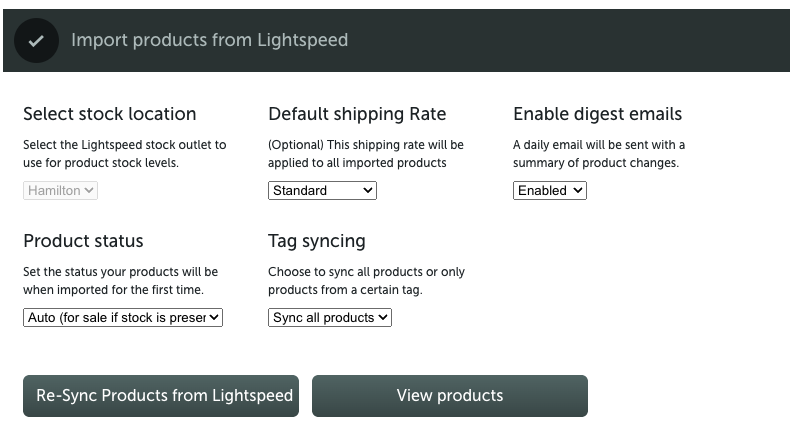Click the Enable digest emails heading
This screenshot has height=431, width=799.
597,114
